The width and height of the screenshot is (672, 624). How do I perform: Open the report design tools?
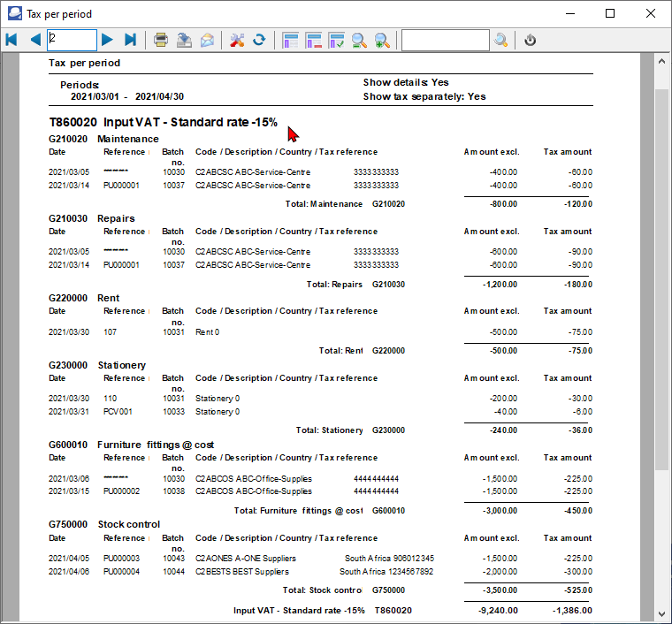pyautogui.click(x=237, y=40)
